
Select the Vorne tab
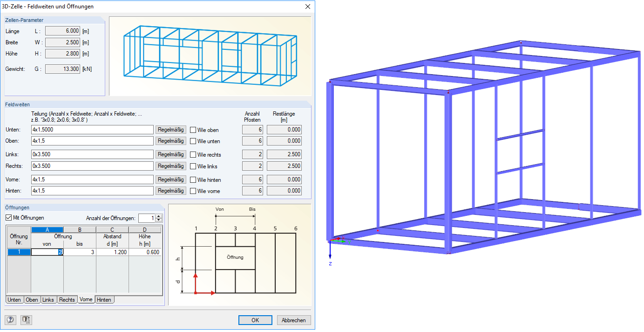click(x=86, y=299)
